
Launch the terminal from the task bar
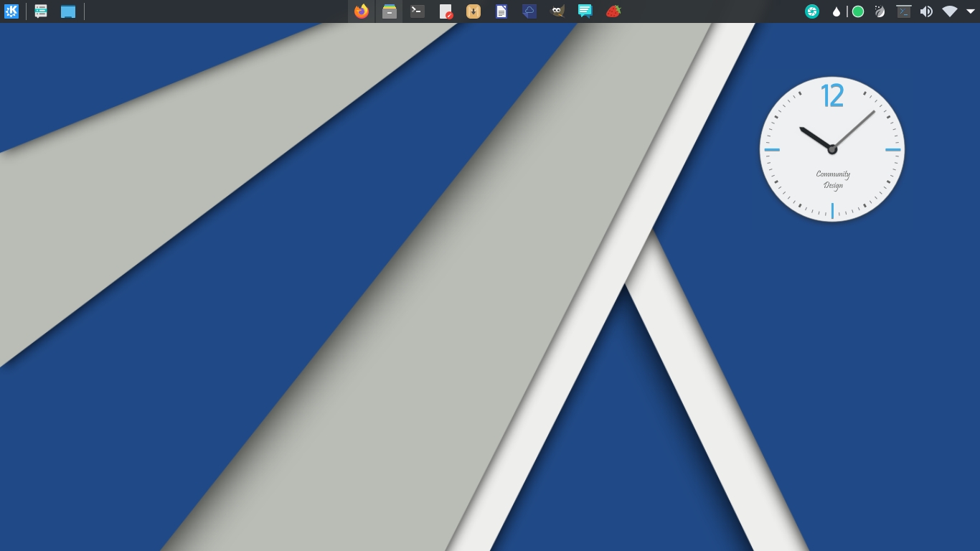point(418,11)
